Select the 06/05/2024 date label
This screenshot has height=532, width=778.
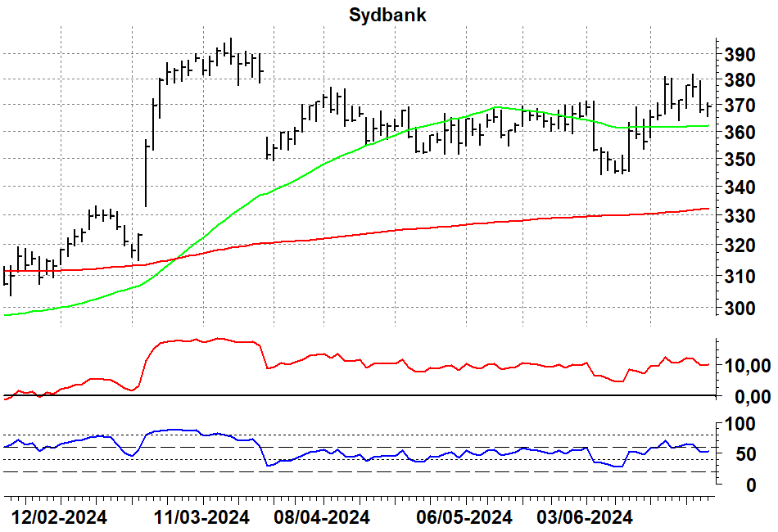pos(464,518)
